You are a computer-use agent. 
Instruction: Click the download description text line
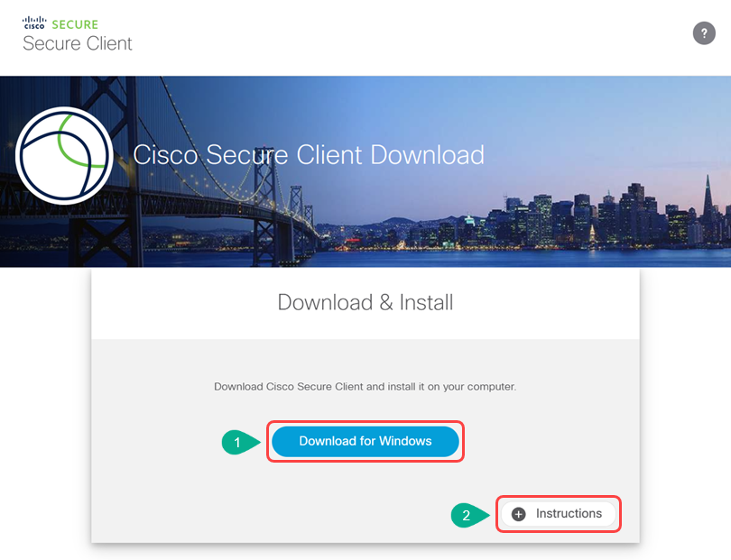point(365,387)
